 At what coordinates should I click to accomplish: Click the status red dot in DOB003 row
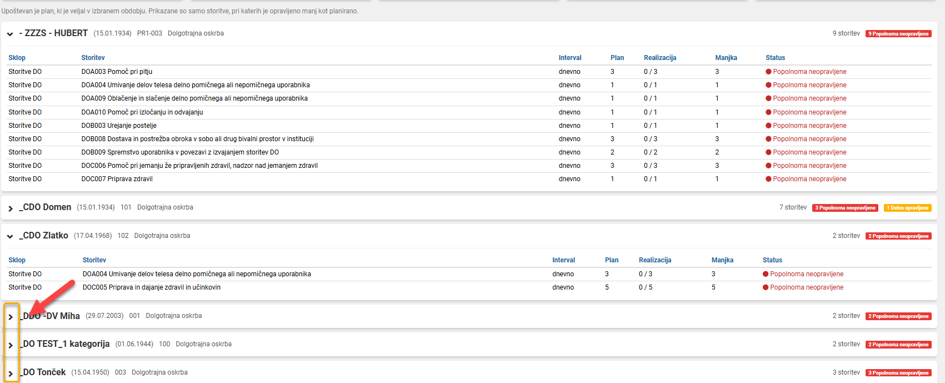768,125
